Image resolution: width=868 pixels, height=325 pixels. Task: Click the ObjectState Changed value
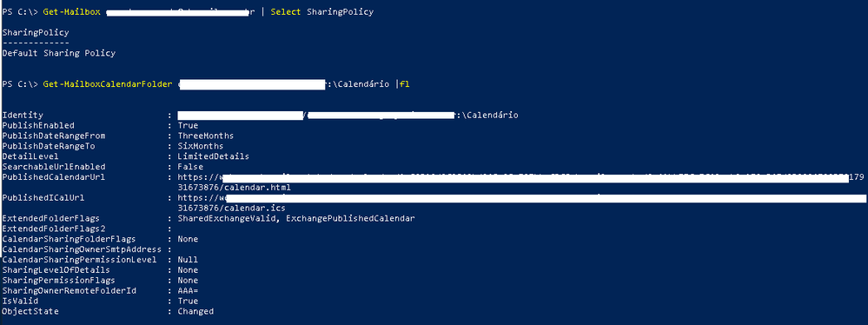point(195,311)
